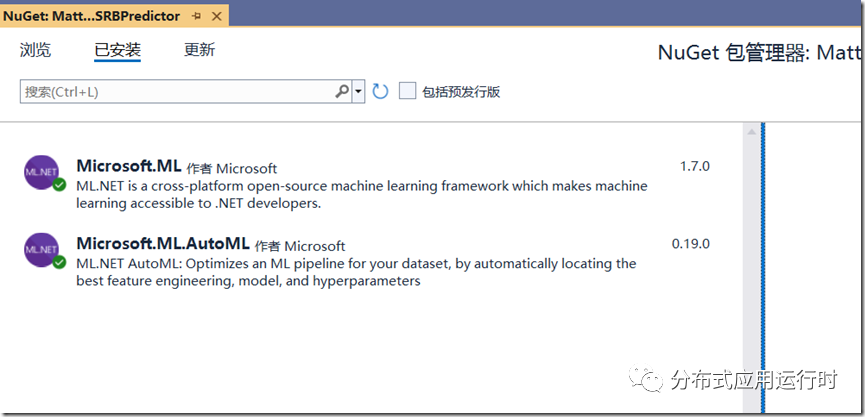
Task: Click the installed checkmark on Microsoft.ML
Action: point(60,185)
